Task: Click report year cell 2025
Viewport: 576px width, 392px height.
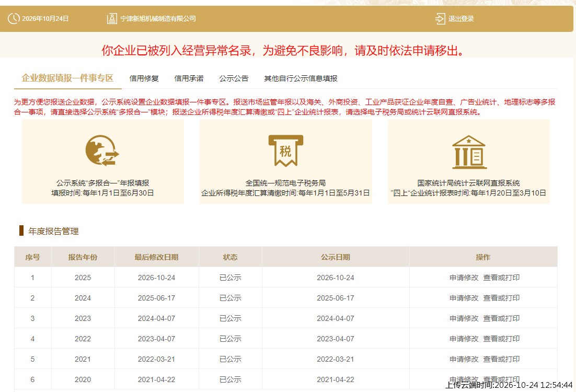Action: [x=83, y=278]
